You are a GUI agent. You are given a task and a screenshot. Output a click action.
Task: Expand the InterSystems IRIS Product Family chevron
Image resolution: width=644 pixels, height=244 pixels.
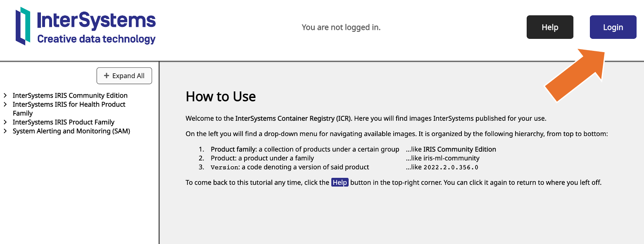tap(5, 122)
